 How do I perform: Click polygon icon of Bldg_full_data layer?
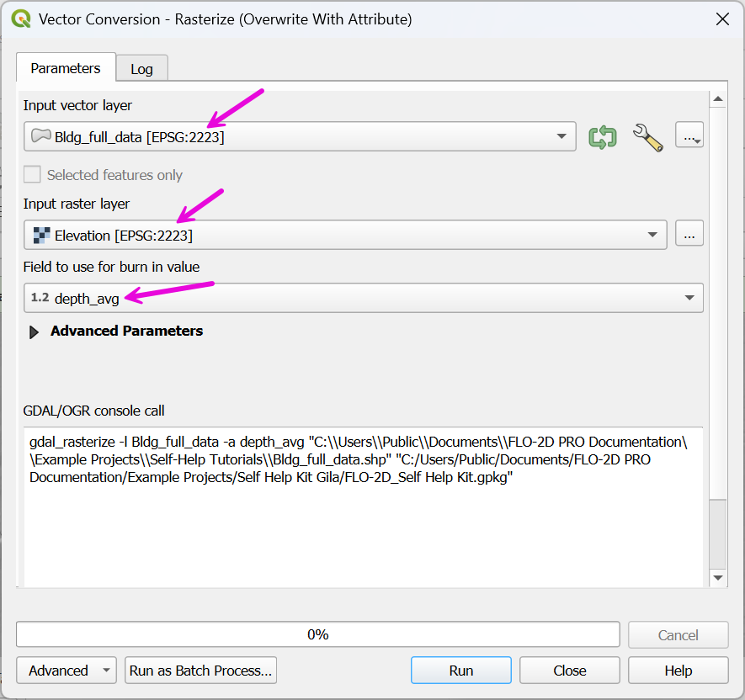tap(40, 136)
